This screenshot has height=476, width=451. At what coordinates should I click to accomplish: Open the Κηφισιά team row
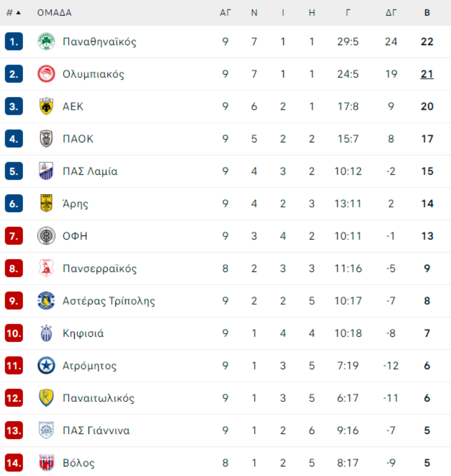coord(225,333)
